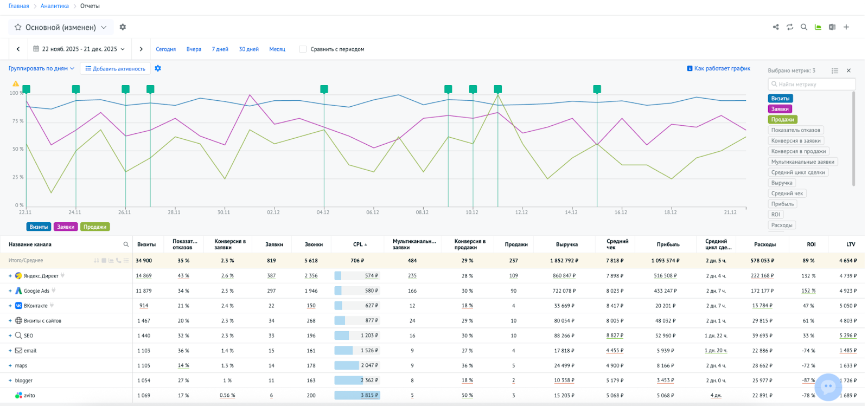Click the blue chart settings gear

[158, 68]
